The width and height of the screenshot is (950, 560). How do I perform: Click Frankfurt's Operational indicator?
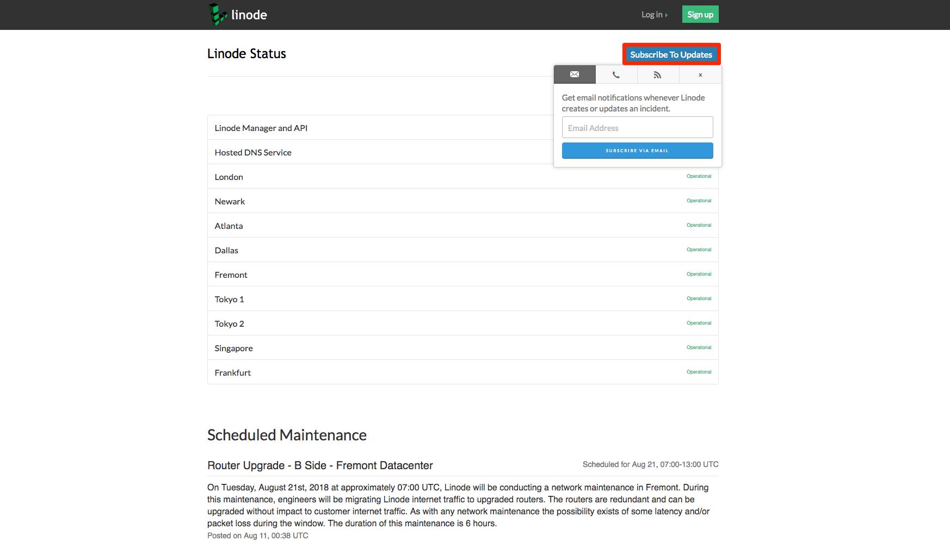point(698,372)
